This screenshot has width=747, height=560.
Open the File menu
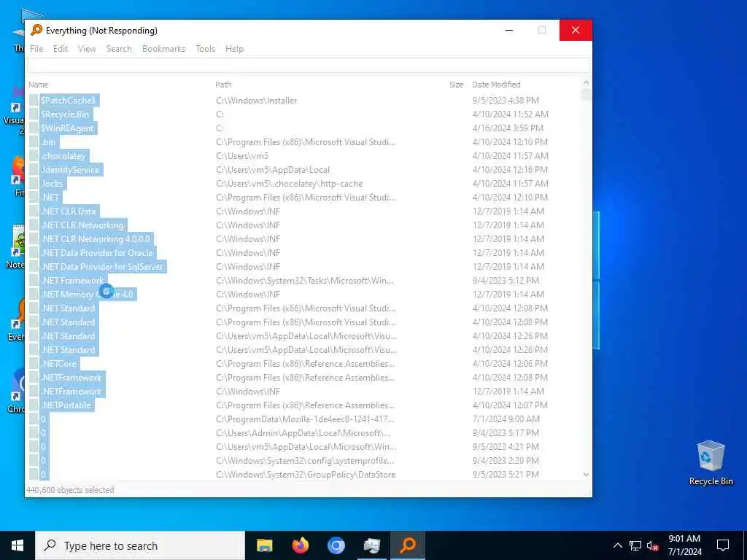pos(36,49)
